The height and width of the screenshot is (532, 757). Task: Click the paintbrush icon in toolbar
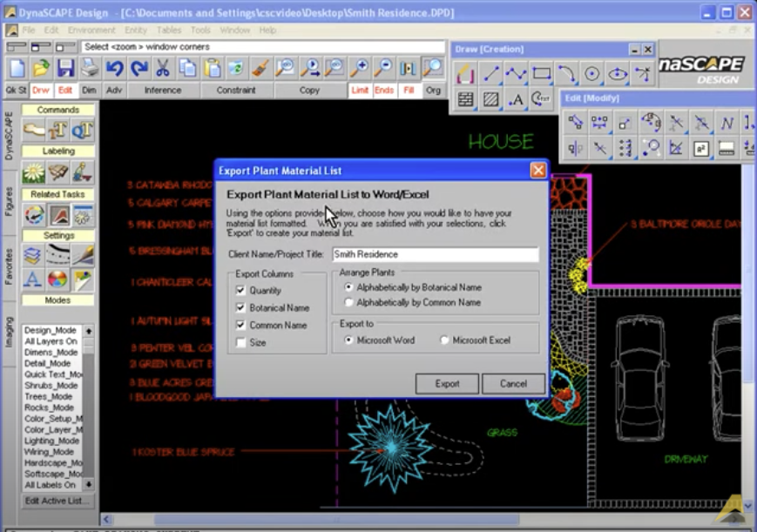[x=260, y=68]
